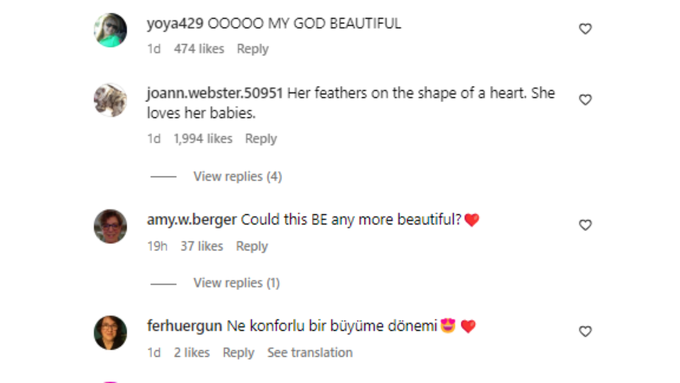Like joann.webster.50951's comment heart icon
The width and height of the screenshot is (680, 383).
point(585,99)
